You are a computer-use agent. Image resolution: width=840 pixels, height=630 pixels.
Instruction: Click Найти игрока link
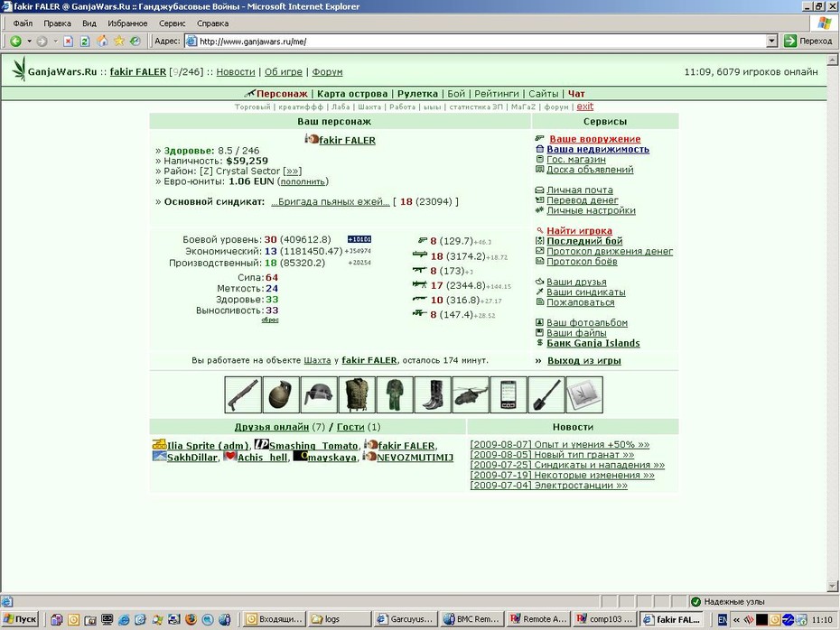click(x=579, y=231)
